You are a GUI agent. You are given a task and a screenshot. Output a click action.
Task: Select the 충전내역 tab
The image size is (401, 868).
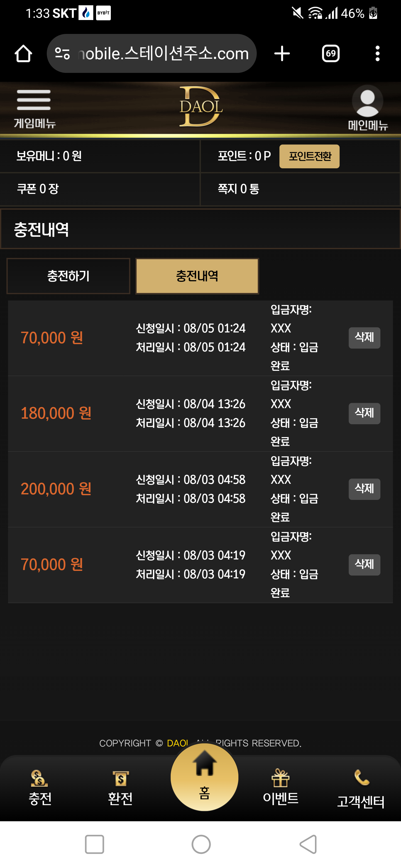[197, 276]
